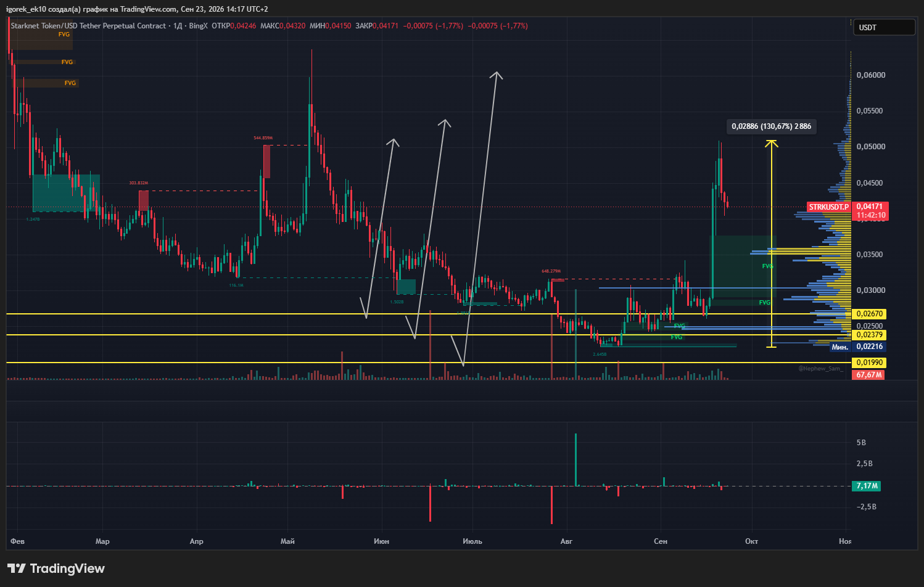Click the 0,05000 price axis label
Screen dimensions: 924x587
point(871,147)
